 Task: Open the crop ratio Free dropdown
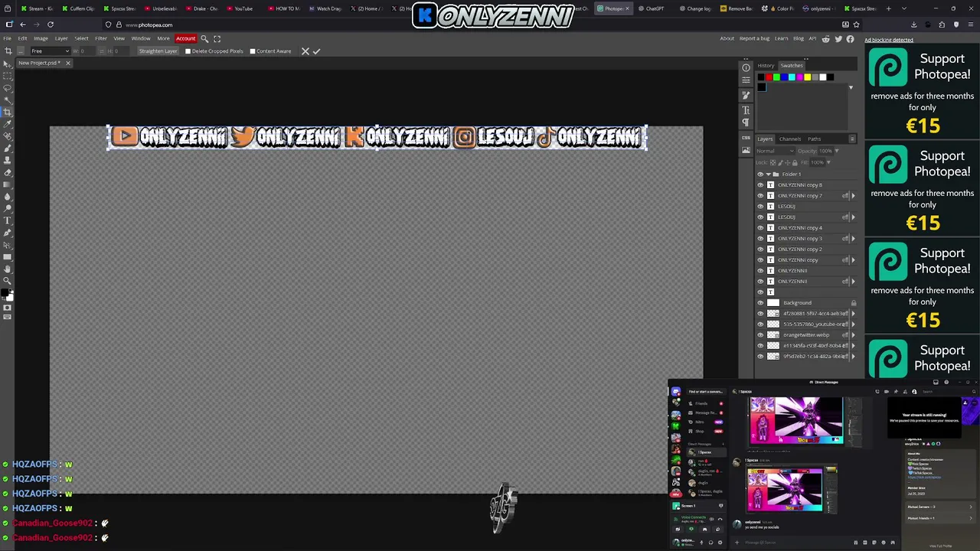(x=50, y=51)
